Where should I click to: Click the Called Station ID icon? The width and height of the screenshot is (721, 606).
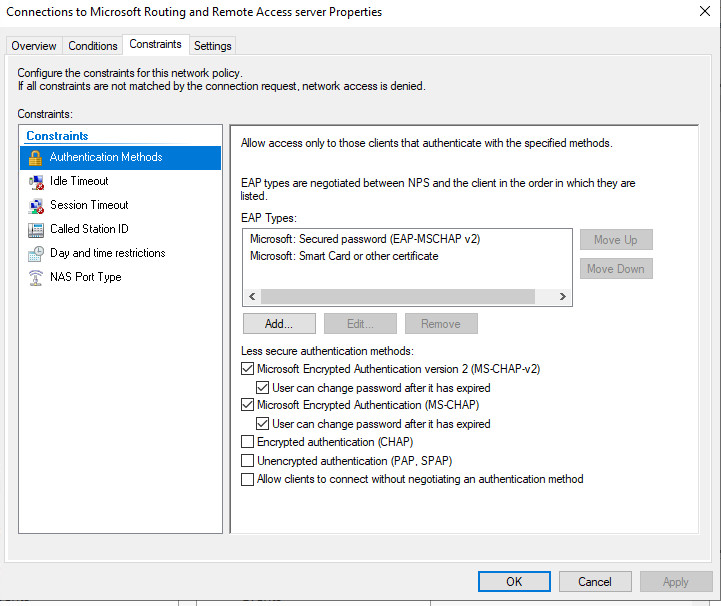[35, 229]
